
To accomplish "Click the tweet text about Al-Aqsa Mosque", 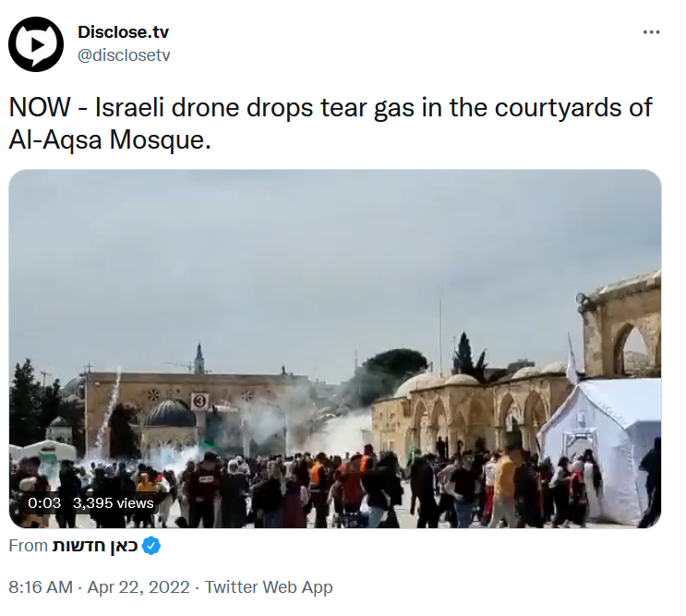I will [x=331, y=123].
